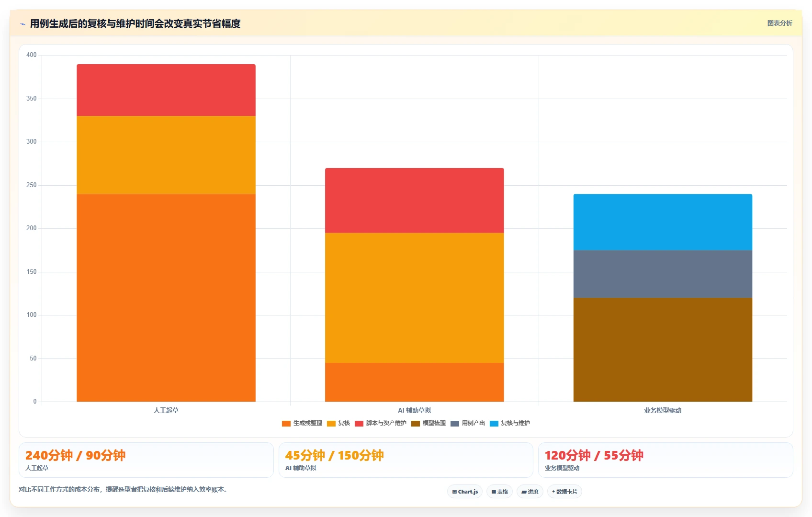Click orange bottom segment of AI 辅助草拟 bar
Viewport: 812px width, 517px height.
tap(414, 382)
